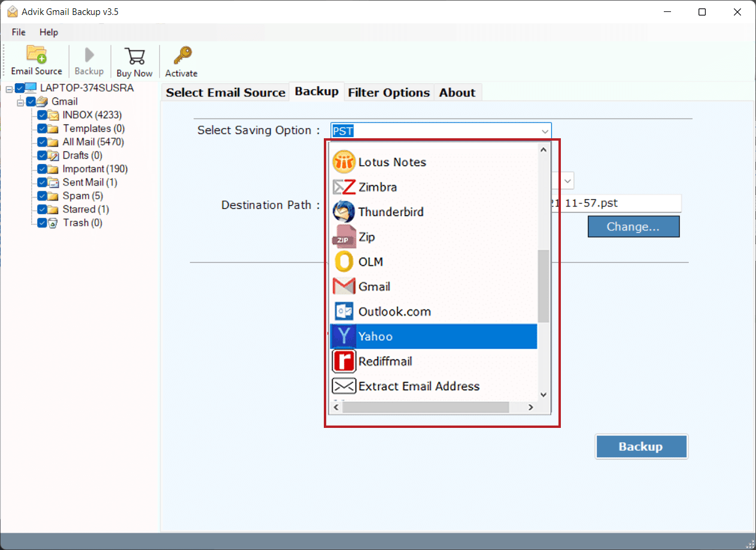
Task: Pick the Thunderbird icon in list
Action: tap(344, 212)
